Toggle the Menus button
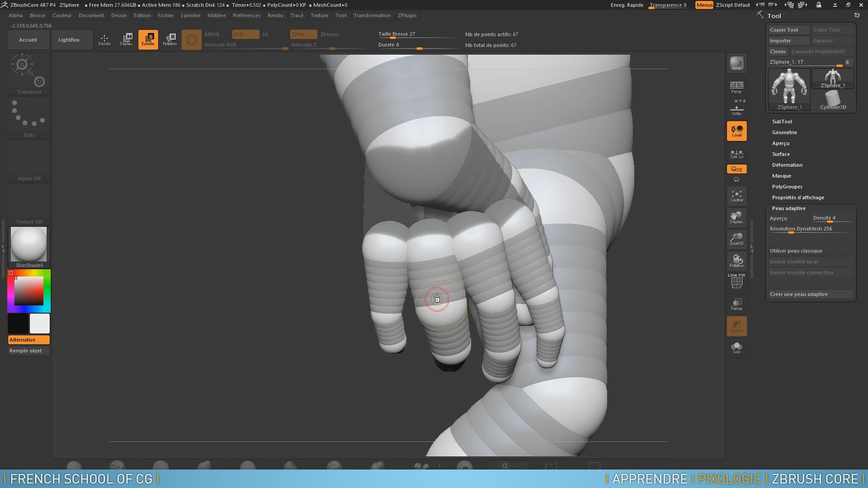This screenshot has height=488, width=868. point(704,5)
